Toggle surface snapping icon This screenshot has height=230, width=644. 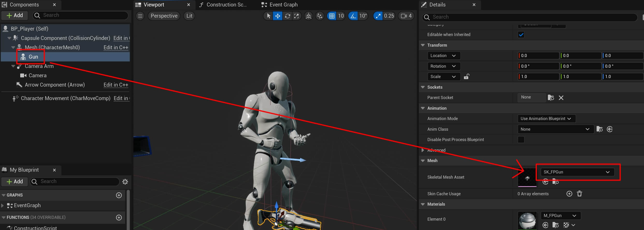[x=320, y=16]
